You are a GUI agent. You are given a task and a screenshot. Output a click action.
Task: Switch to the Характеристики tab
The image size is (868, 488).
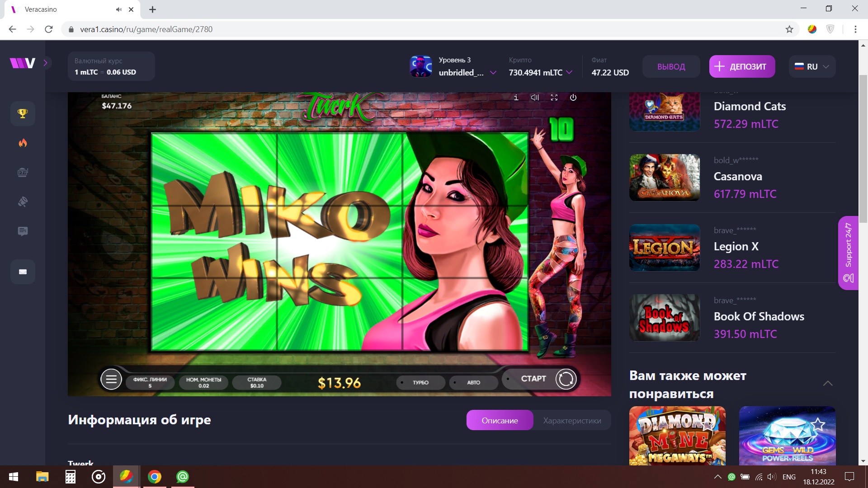pos(572,421)
